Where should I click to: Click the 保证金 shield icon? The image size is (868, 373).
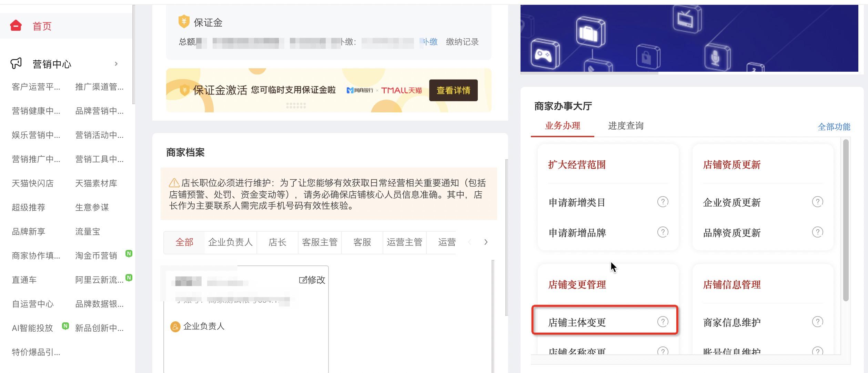[x=184, y=21]
